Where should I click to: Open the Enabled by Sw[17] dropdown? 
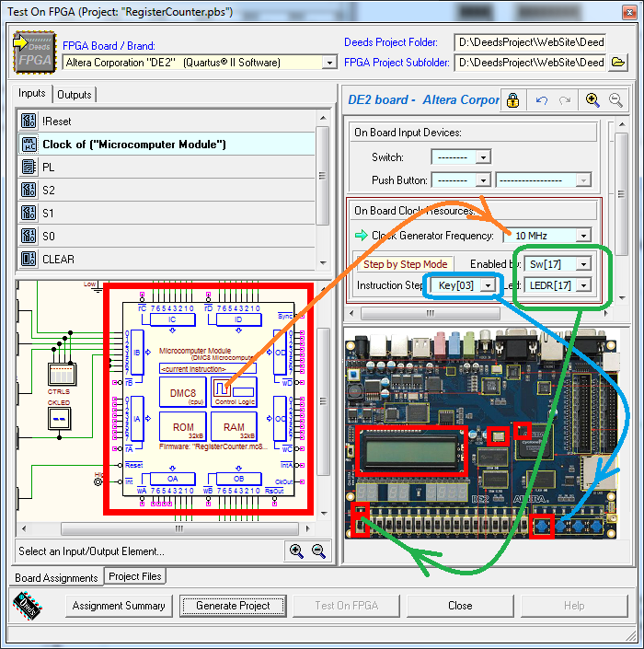pos(583,264)
